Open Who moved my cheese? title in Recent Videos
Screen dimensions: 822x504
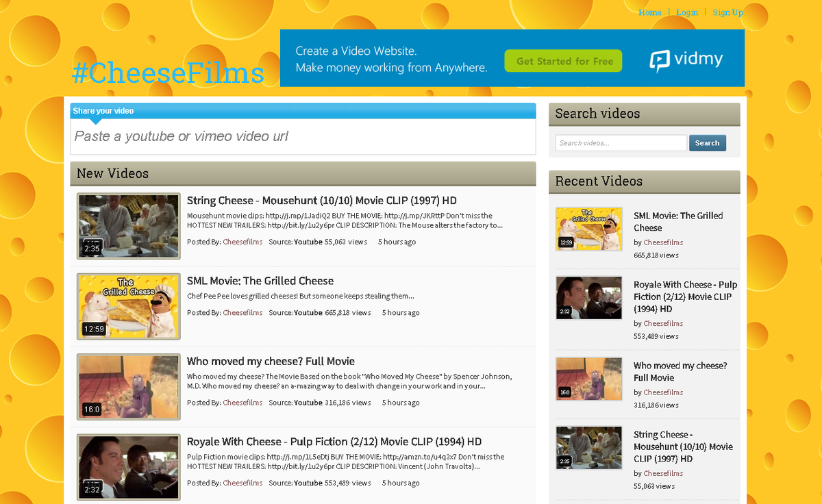pos(680,372)
